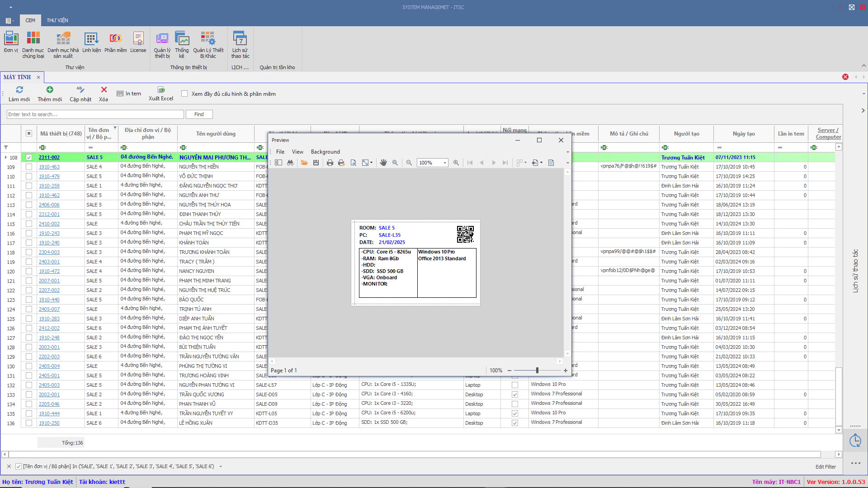Open the File menu in Preview

(x=280, y=152)
